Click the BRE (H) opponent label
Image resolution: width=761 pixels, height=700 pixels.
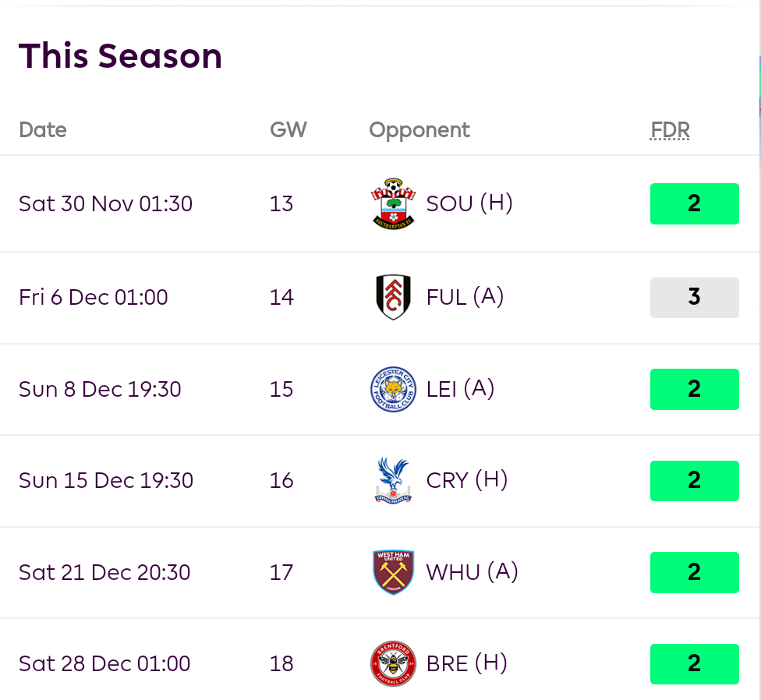click(x=467, y=663)
